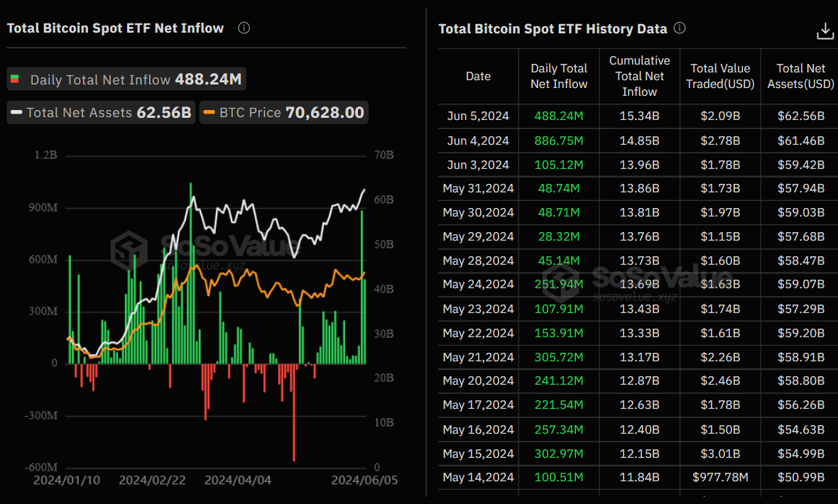Viewport: 838px width, 504px height.
Task: Select the May 31,2024 date cell
Action: [479, 188]
